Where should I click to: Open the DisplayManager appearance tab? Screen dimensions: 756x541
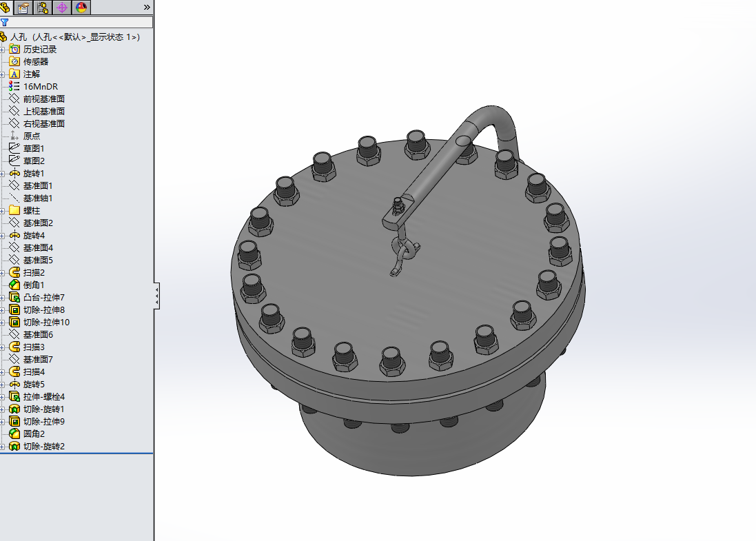(81, 7)
